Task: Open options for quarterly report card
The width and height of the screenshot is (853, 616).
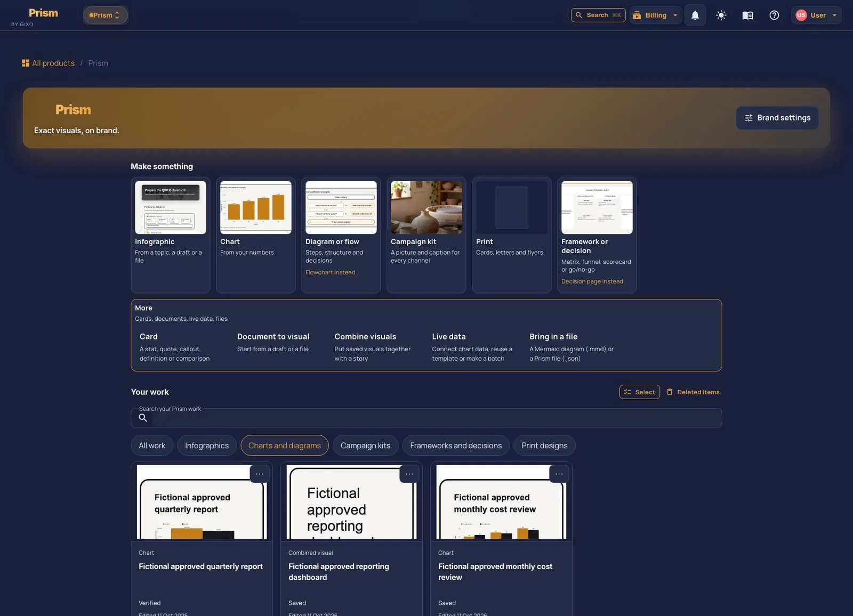Action: click(260, 474)
